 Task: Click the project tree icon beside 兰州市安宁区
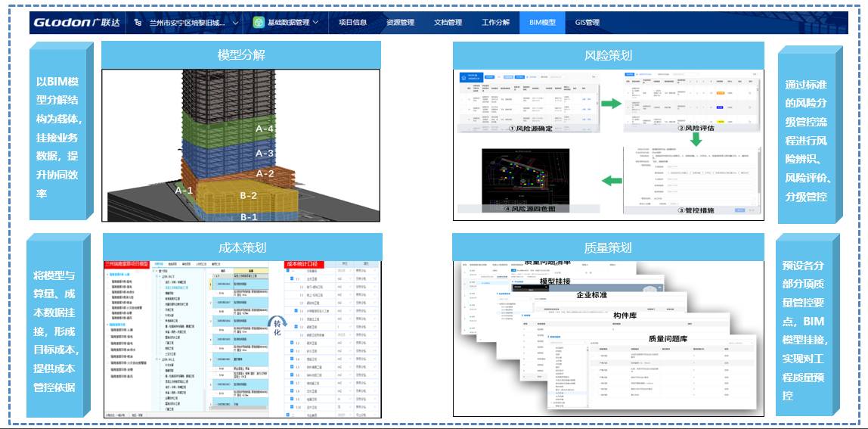(x=138, y=23)
